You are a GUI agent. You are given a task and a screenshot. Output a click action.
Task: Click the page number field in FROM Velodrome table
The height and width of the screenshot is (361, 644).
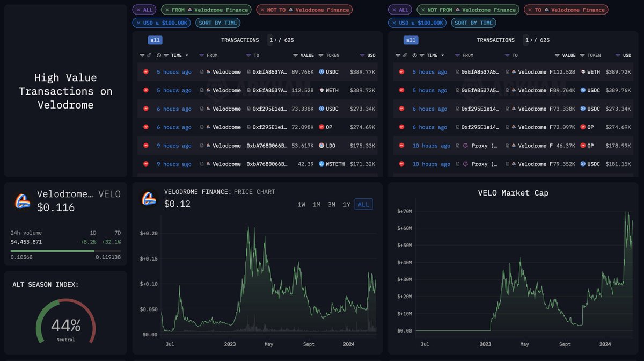point(269,40)
